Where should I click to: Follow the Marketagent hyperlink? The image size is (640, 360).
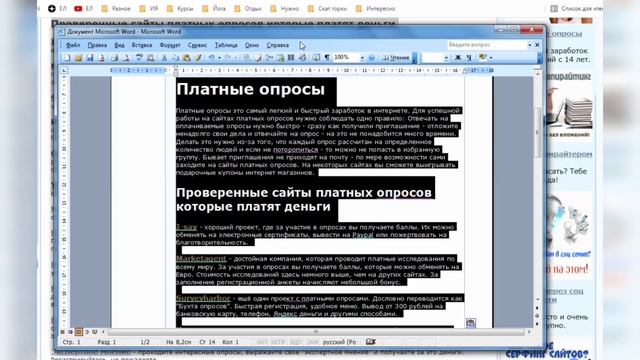(x=201, y=259)
